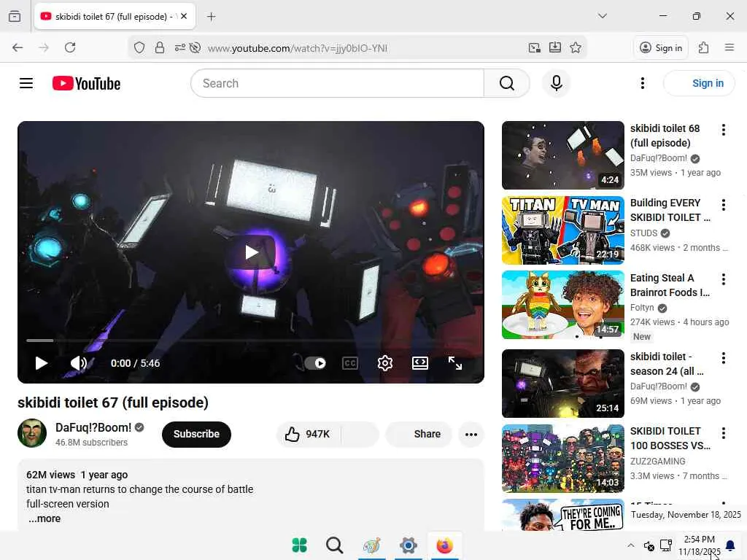
Task: Open the YouTube hamburger guide menu
Action: (x=26, y=83)
